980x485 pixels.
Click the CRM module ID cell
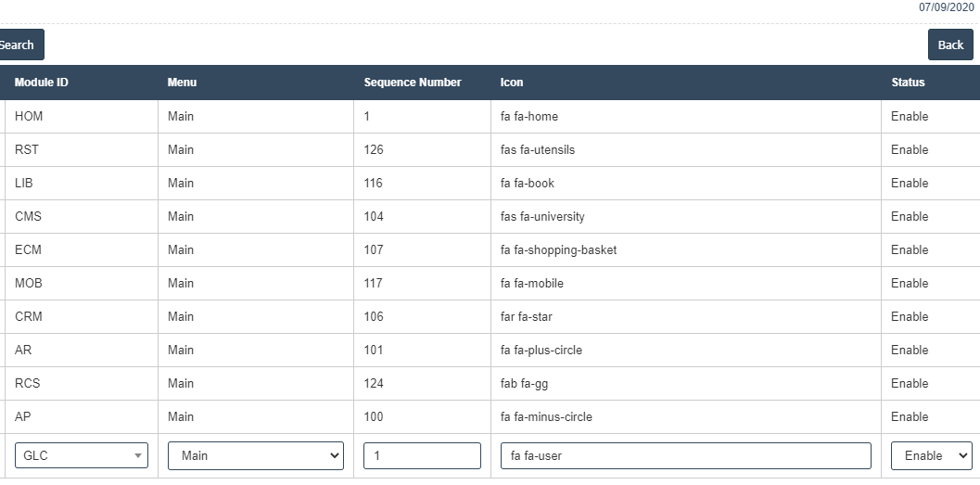tap(29, 316)
